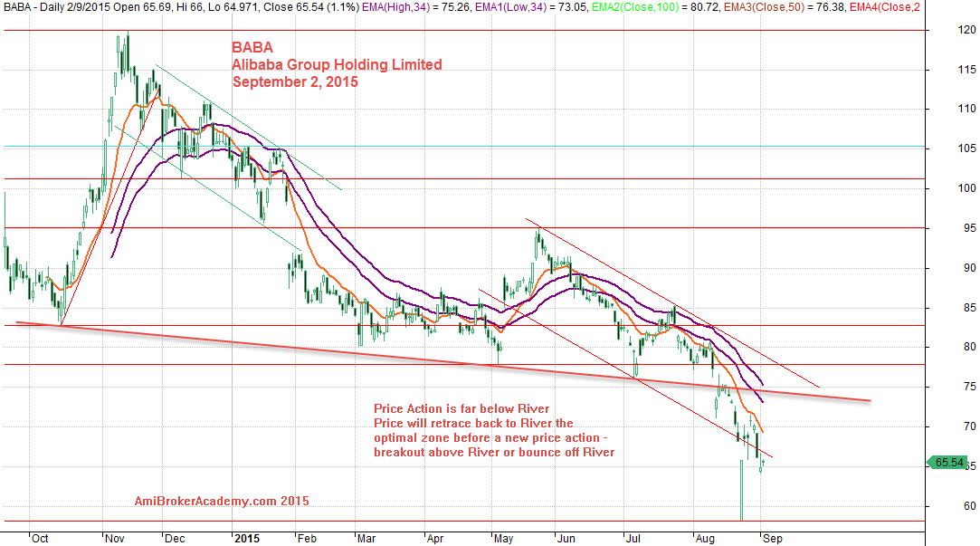Image resolution: width=980 pixels, height=546 pixels.
Task: Click the 80 price axis label
Action: click(x=969, y=347)
